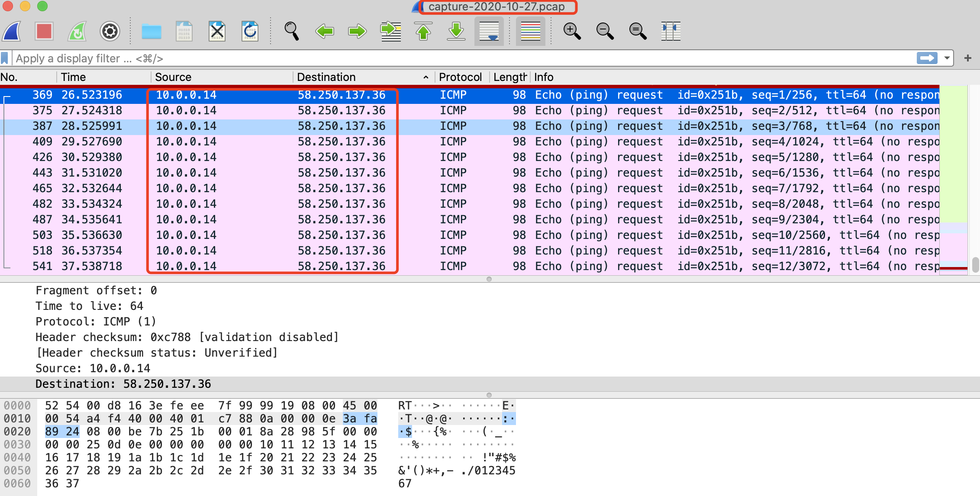Apply the display filter with the arrow button
This screenshot has height=496, width=980.
coord(927,58)
